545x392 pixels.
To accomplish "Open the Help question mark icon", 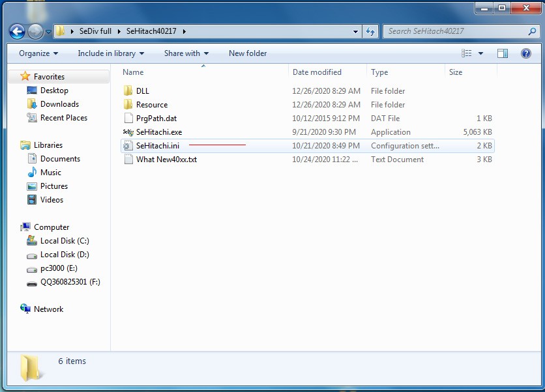I will click(x=526, y=53).
